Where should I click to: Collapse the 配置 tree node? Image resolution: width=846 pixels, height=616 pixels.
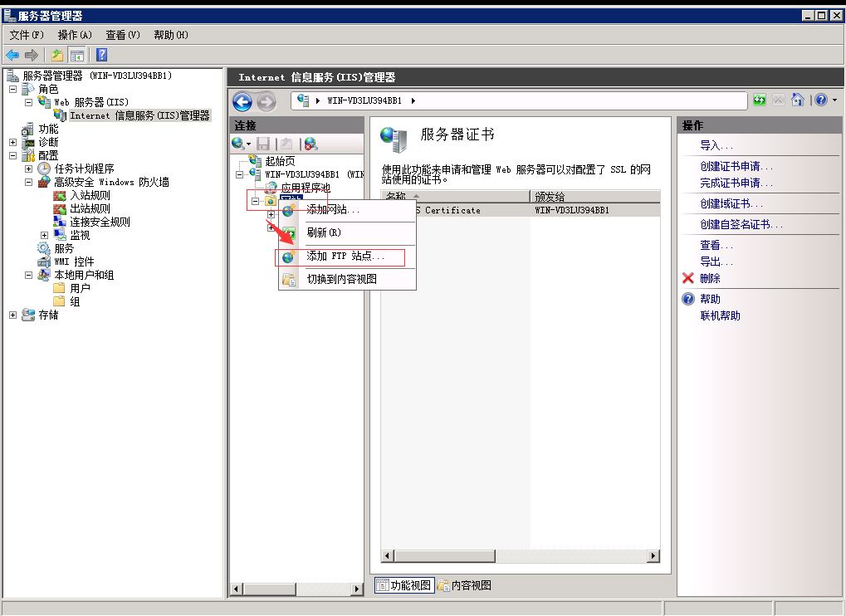(13, 155)
